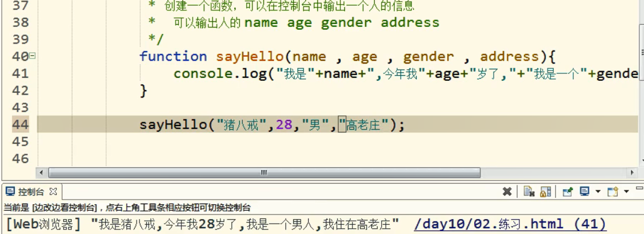644x234 pixels.
Task: Collapse the function fold marker at line 40
Action: pos(33,56)
